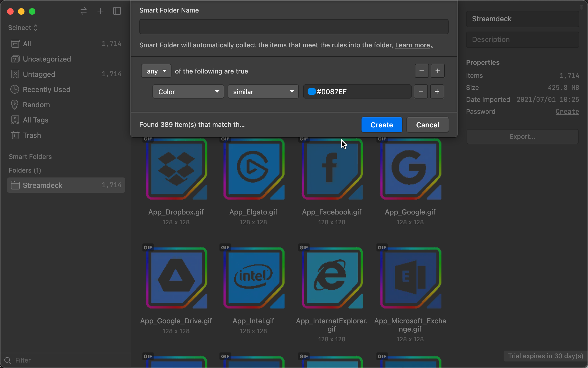
Task: Select Recently Used in the sidebar
Action: (x=66, y=89)
